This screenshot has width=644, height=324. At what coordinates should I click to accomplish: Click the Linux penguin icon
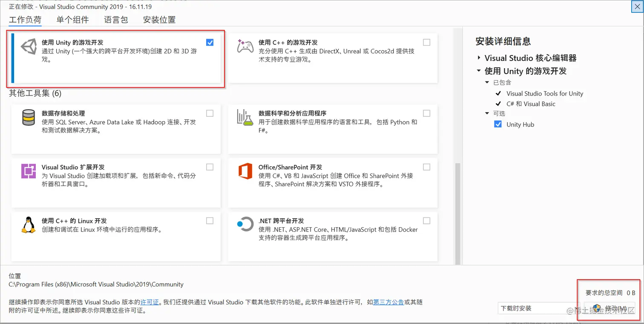point(29,225)
